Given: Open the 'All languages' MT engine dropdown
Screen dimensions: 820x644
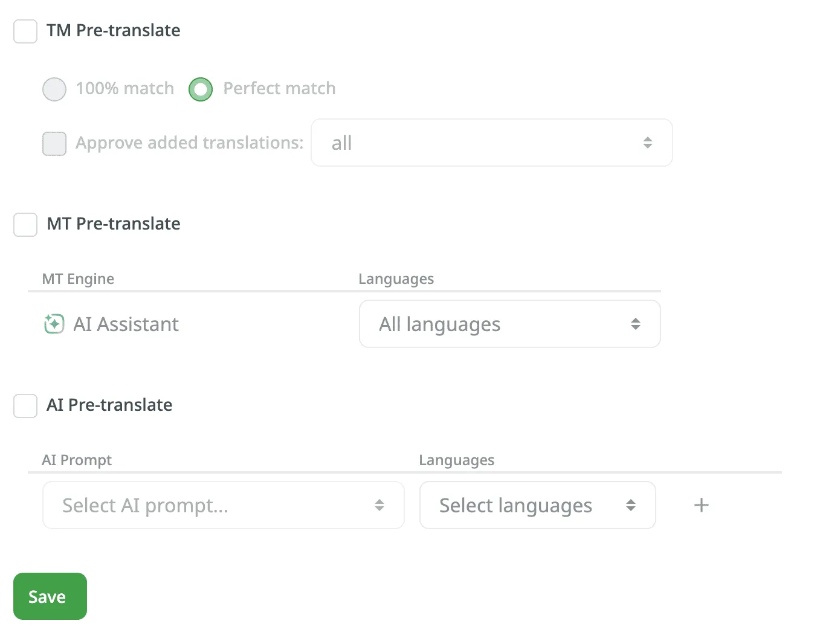Looking at the screenshot, I should pyautogui.click(x=509, y=324).
